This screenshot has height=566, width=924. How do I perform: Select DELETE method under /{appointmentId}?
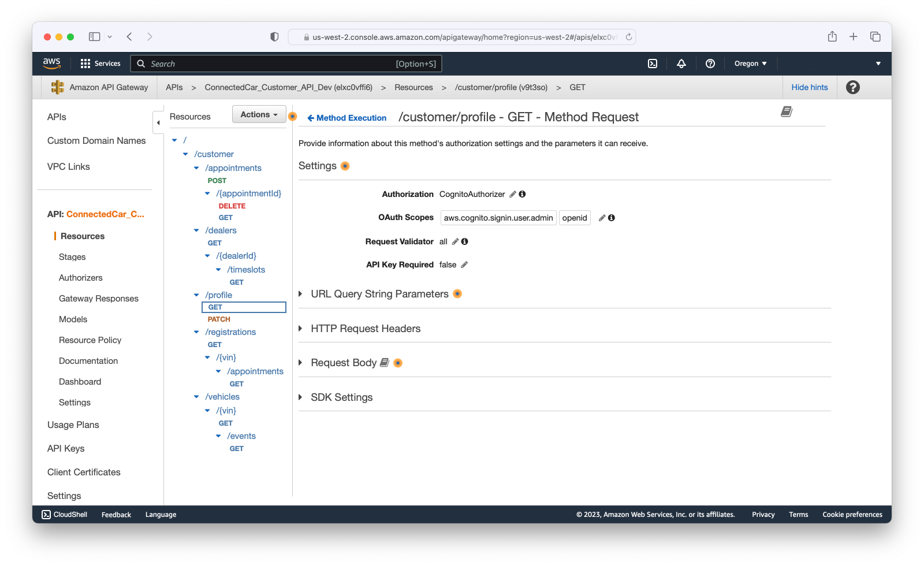232,206
